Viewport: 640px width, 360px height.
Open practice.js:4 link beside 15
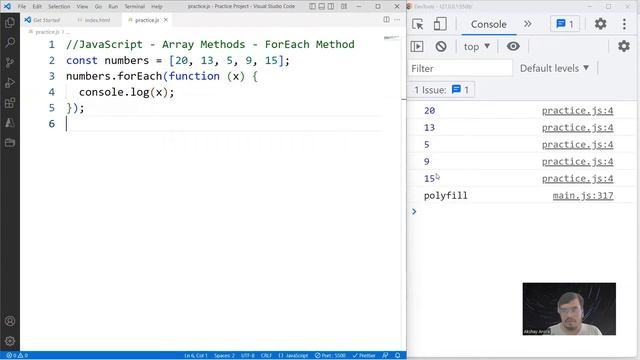pos(578,179)
